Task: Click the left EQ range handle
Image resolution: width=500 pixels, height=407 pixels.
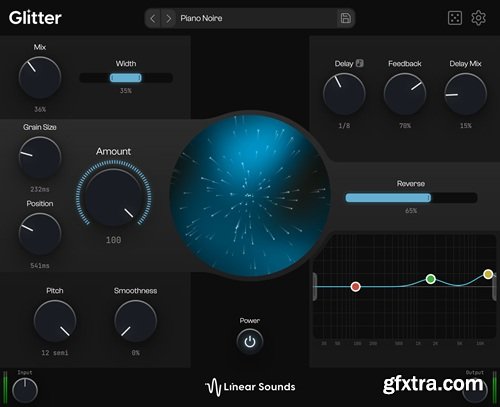Action: point(315,286)
